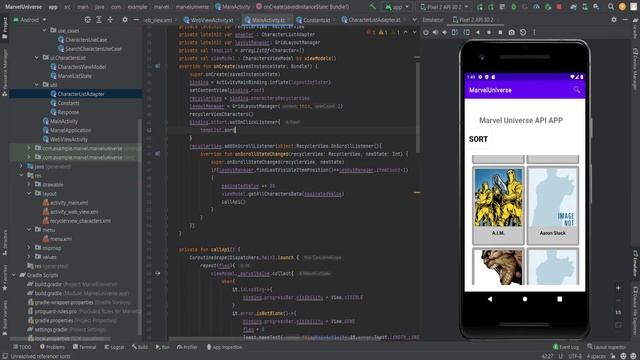This screenshot has width=640, height=360.
Task: Click emulator toolbar Overview square icon
Action: [500, 32]
